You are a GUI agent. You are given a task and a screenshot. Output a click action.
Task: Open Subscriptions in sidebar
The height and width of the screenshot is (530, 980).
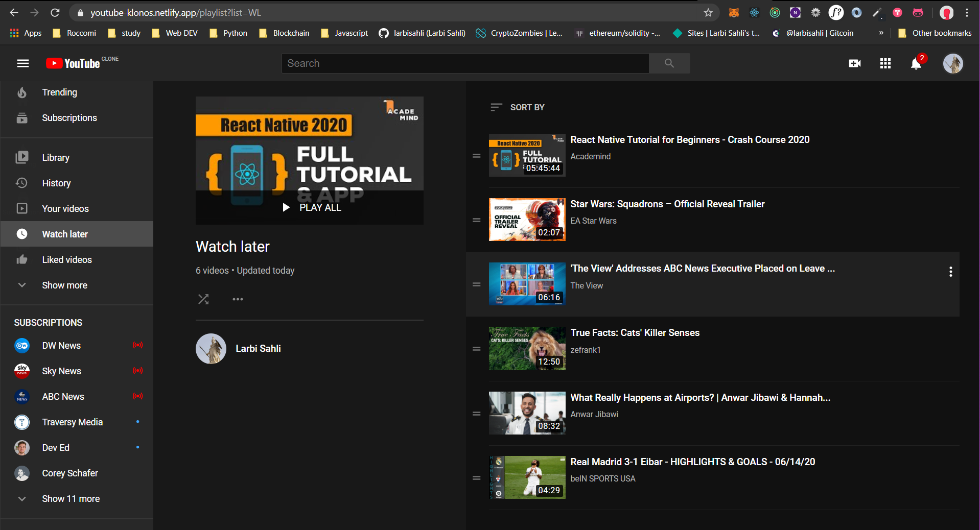point(77,118)
